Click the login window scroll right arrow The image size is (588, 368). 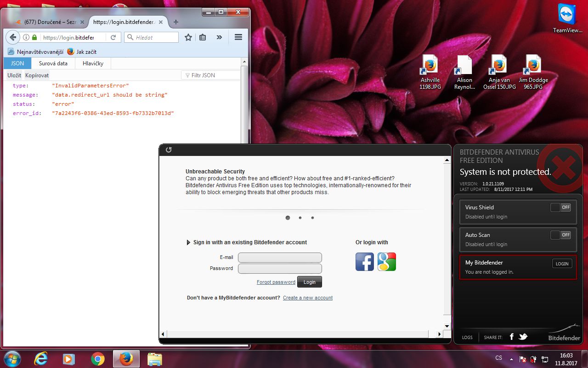439,334
